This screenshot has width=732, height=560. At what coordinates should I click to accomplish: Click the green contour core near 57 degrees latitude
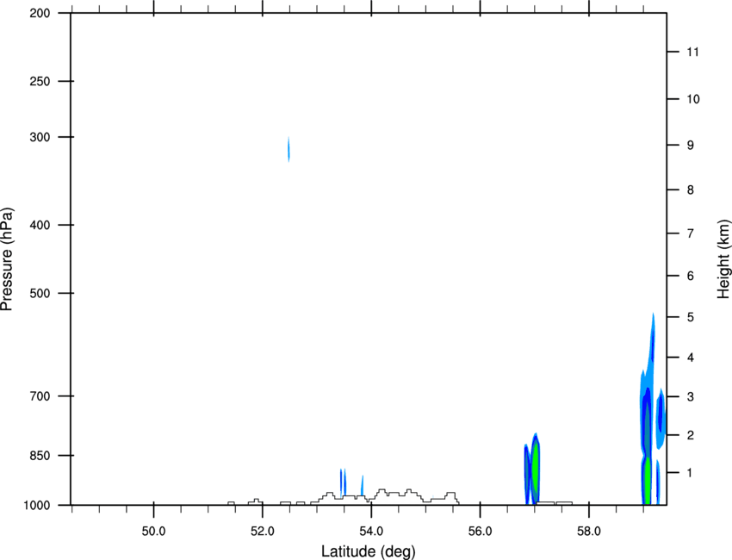coord(536,470)
